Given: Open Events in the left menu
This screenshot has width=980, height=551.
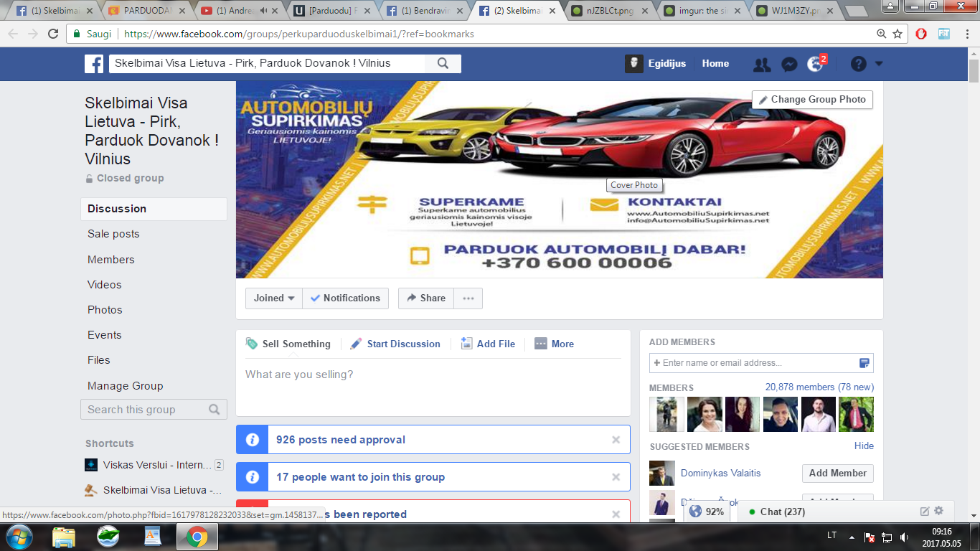Looking at the screenshot, I should pos(105,335).
